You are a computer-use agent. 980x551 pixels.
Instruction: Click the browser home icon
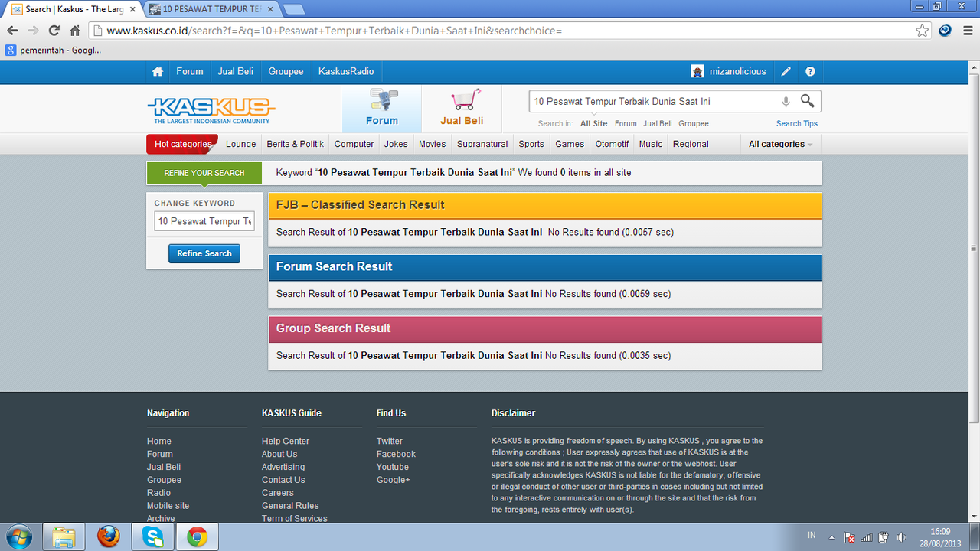pyautogui.click(x=75, y=31)
